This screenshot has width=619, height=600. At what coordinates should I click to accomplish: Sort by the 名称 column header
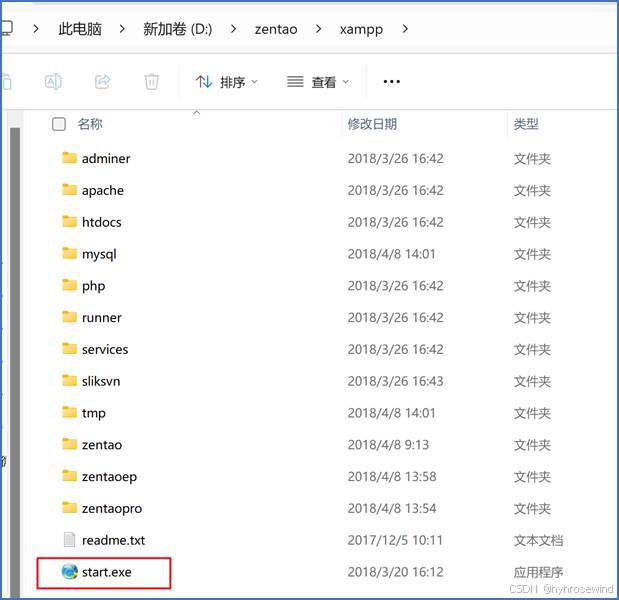point(90,124)
